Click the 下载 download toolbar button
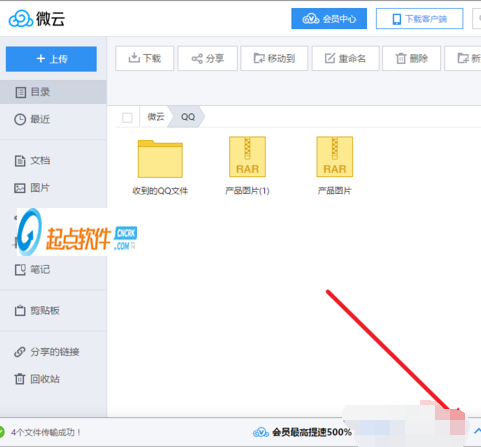 tap(145, 58)
